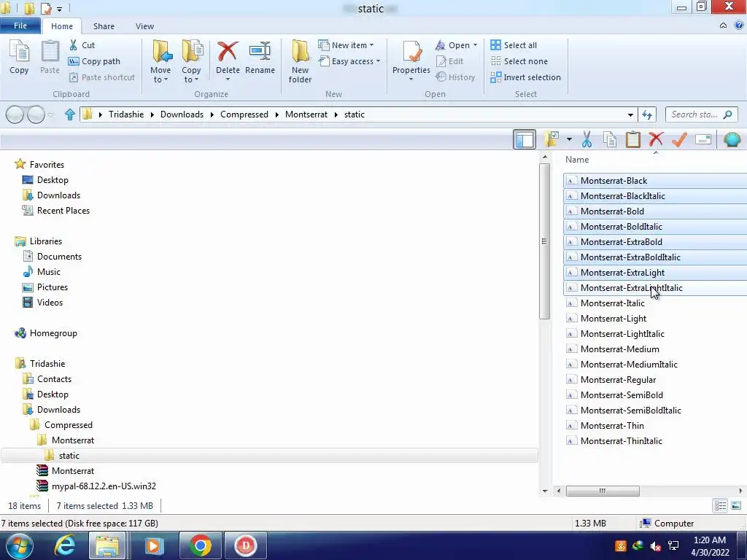Click the blue shell icon in the small toolbar
The width and height of the screenshot is (747, 560).
[732, 139]
